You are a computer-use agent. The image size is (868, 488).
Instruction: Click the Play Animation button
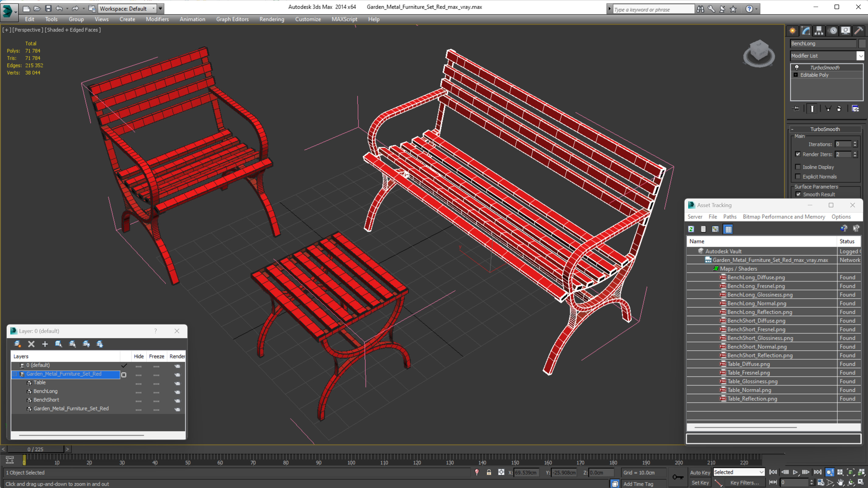click(x=795, y=472)
